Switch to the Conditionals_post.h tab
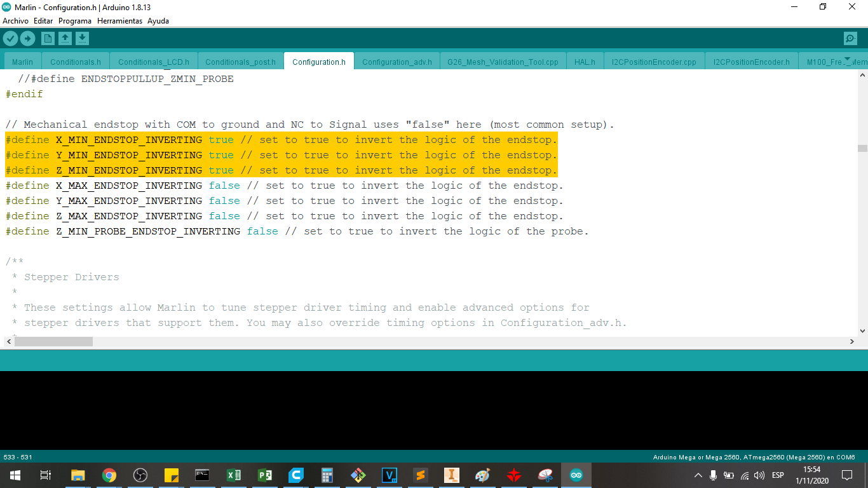868x488 pixels. pyautogui.click(x=240, y=62)
